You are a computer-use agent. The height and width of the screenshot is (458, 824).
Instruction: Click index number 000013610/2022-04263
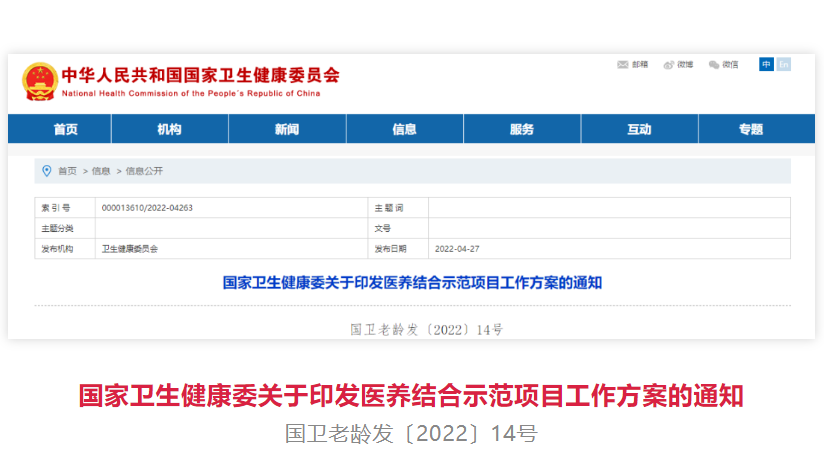tap(147, 208)
